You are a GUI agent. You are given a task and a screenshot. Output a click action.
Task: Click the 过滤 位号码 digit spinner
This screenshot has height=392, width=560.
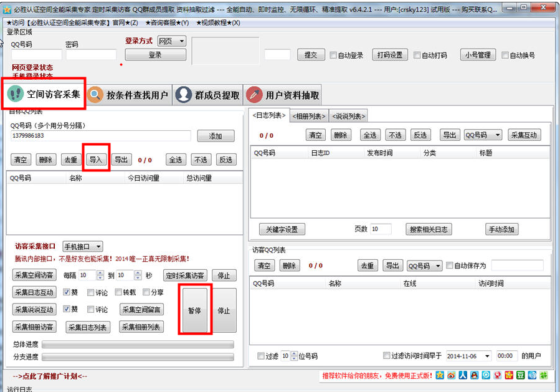[294, 356]
